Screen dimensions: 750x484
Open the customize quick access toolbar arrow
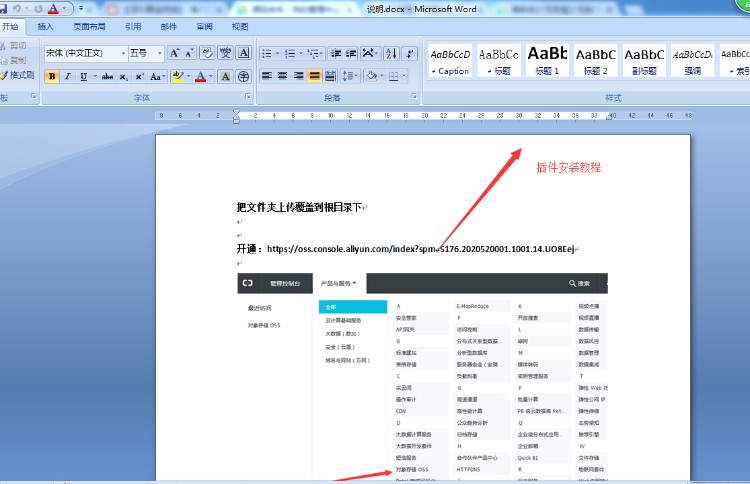[x=81, y=9]
